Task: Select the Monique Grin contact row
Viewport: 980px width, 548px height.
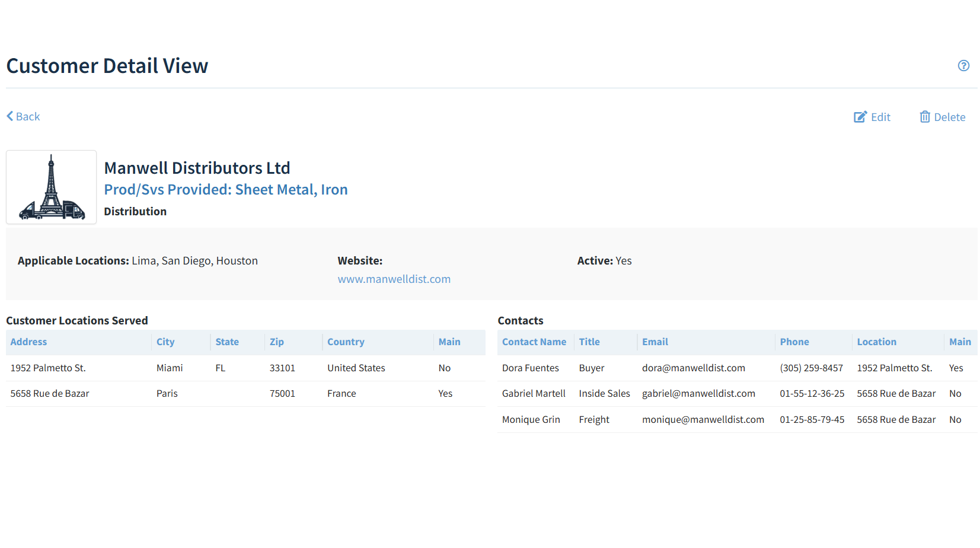Action: tap(531, 420)
